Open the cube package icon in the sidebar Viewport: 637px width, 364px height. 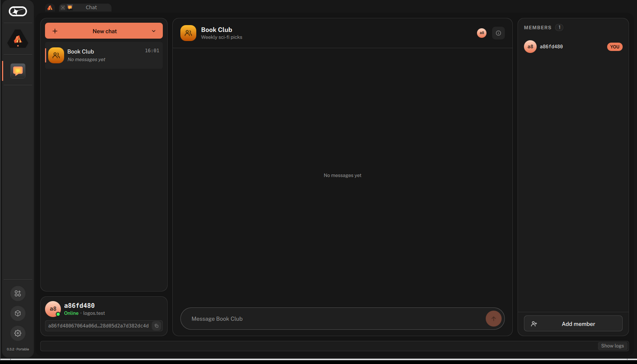click(x=18, y=313)
